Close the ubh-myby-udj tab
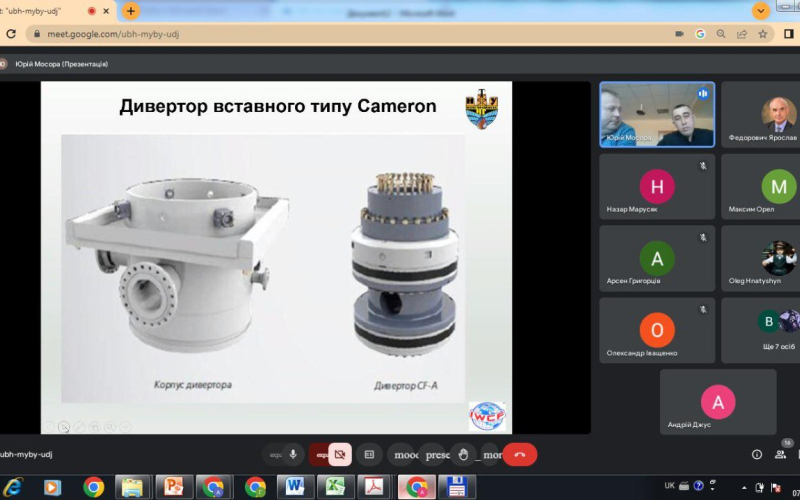Screen dimensions: 800x500 pyautogui.click(x=106, y=11)
